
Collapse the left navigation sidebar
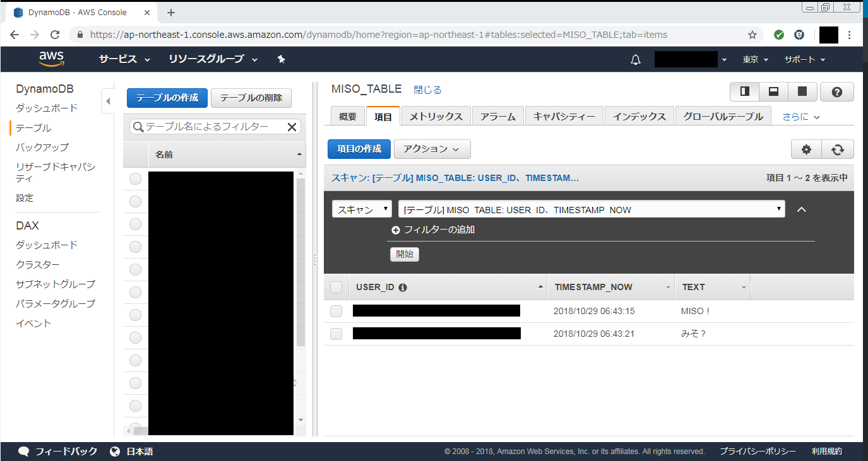[107, 101]
